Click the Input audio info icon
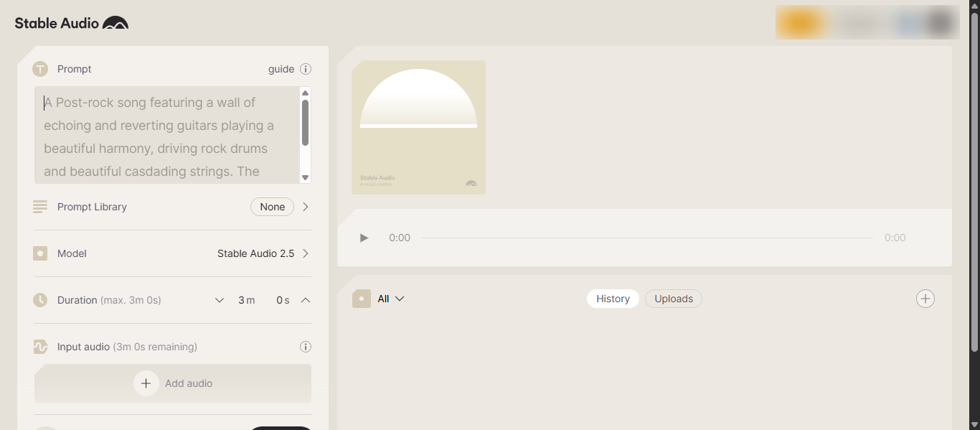 coord(306,347)
